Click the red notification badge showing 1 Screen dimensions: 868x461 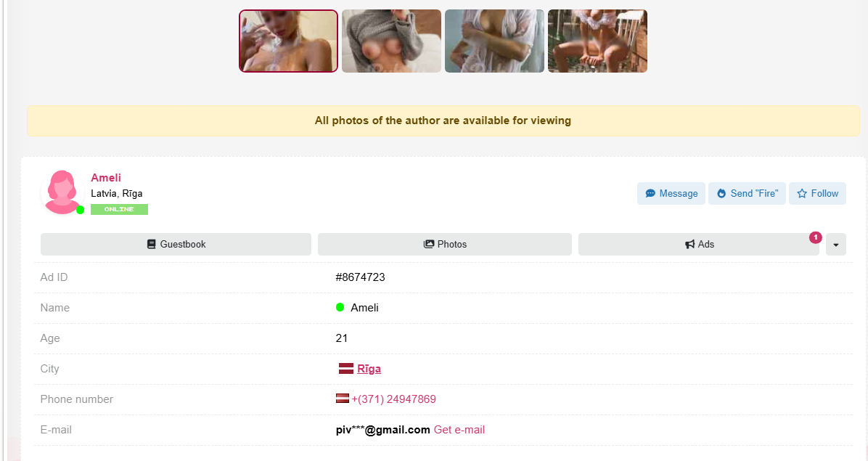[815, 237]
